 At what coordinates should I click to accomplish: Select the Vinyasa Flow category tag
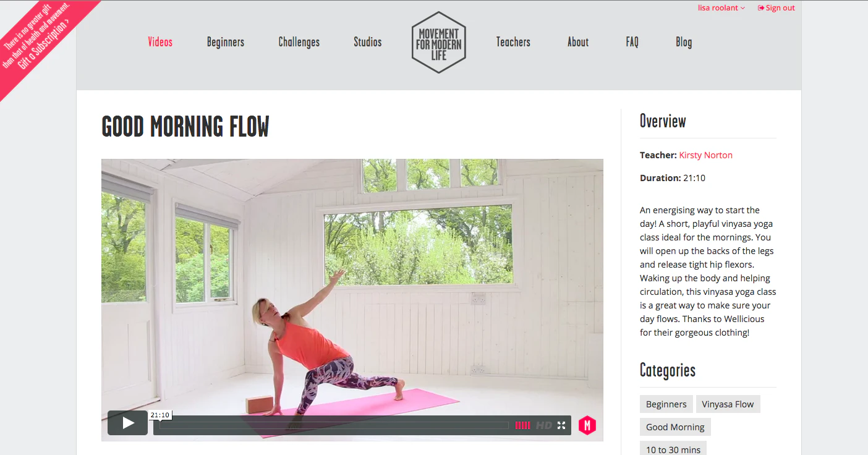click(x=728, y=404)
